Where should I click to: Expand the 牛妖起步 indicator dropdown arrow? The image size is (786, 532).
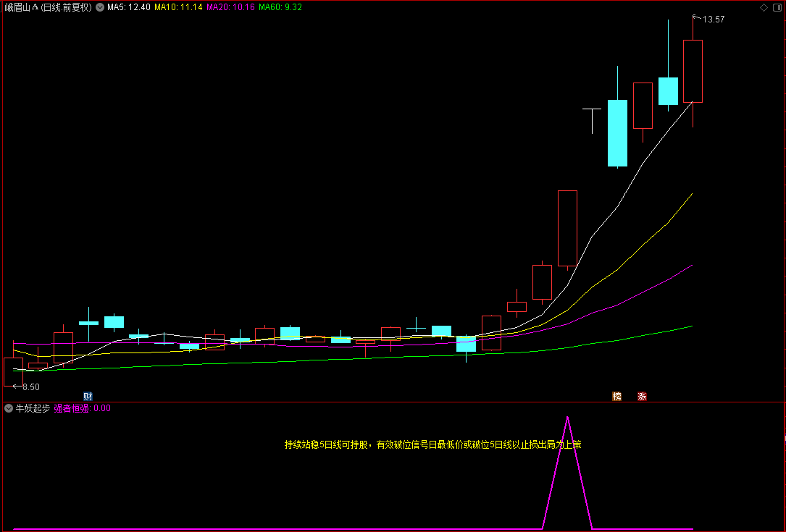pyautogui.click(x=9, y=408)
